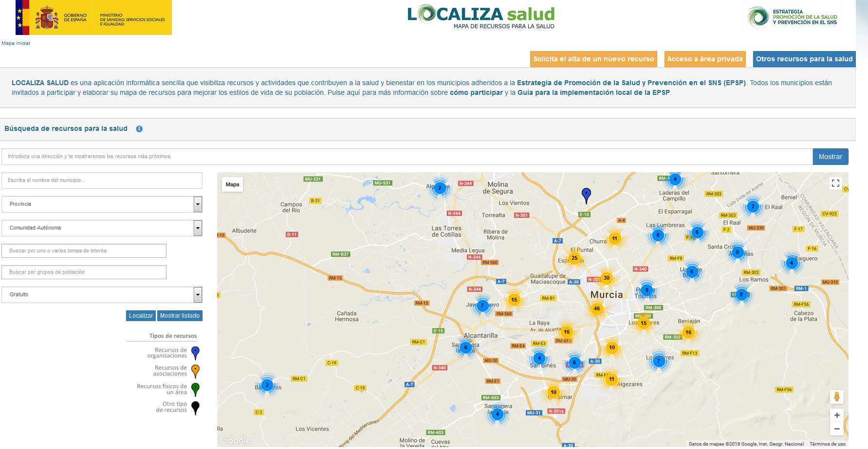The image size is (868, 449).
Task: Click Otros recursos para la salud
Action: click(804, 59)
